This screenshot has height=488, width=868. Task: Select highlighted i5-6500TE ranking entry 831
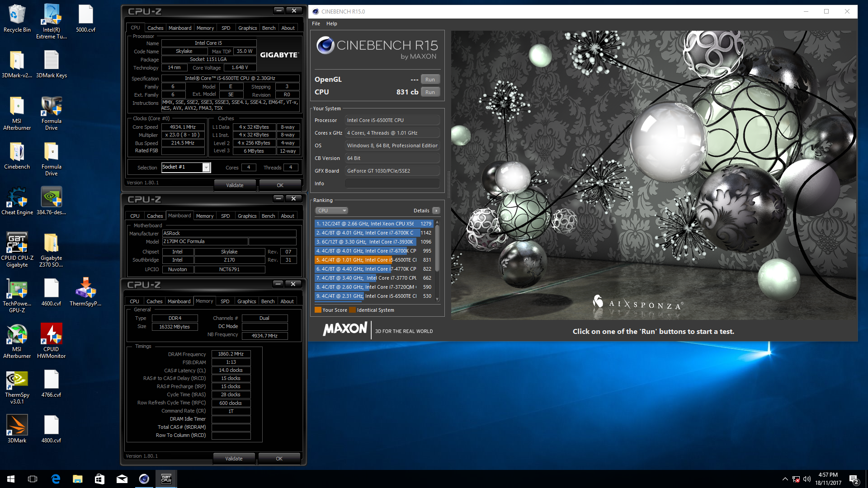pos(374,260)
